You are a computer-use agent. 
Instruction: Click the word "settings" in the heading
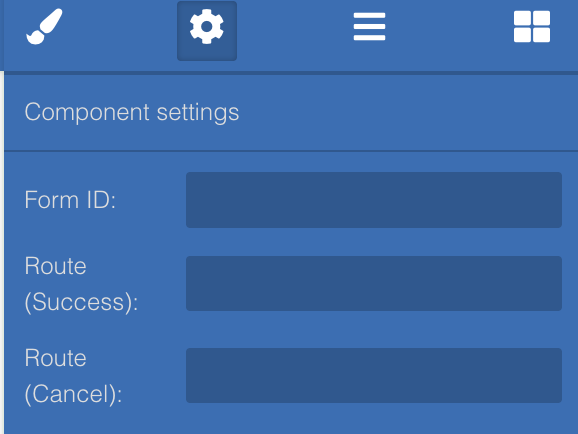pos(198,113)
